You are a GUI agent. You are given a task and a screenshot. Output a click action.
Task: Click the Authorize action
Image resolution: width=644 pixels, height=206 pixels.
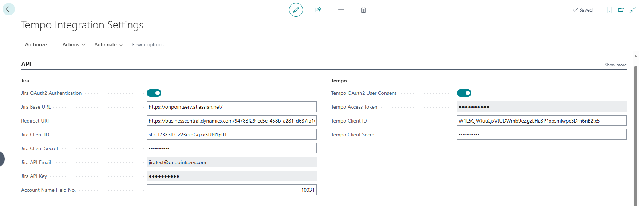click(36, 44)
